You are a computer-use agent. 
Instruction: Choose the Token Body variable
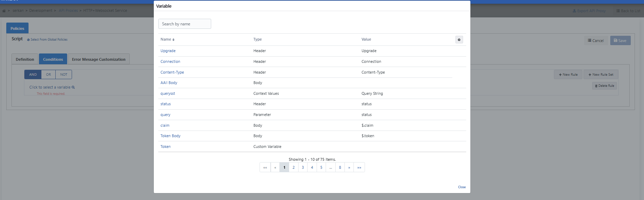point(170,136)
